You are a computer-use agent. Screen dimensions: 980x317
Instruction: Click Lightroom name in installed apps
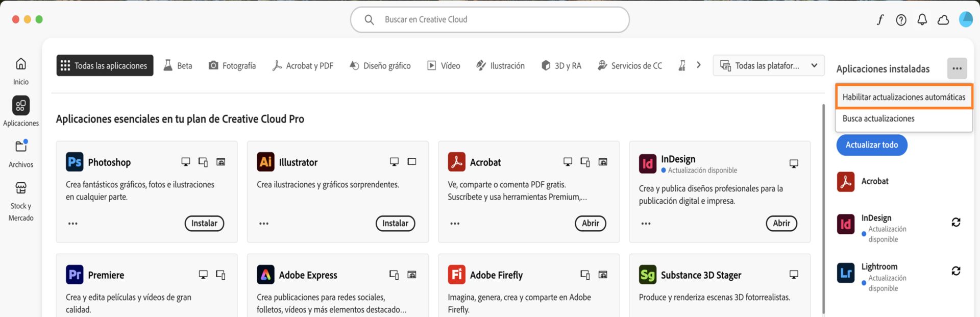pos(879,266)
